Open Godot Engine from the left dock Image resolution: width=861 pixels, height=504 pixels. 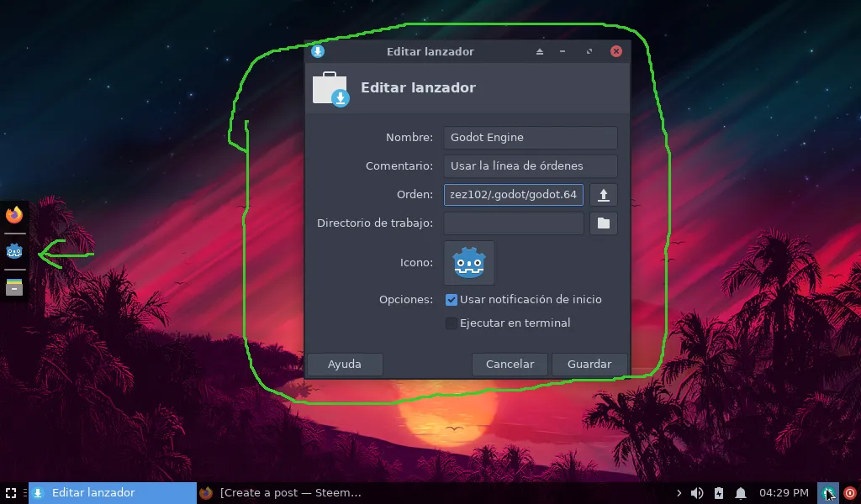pos(14,251)
